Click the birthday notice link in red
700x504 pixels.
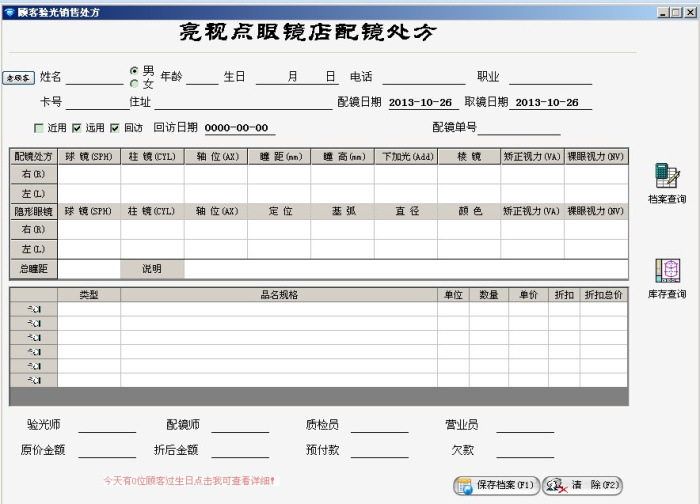pos(189,481)
